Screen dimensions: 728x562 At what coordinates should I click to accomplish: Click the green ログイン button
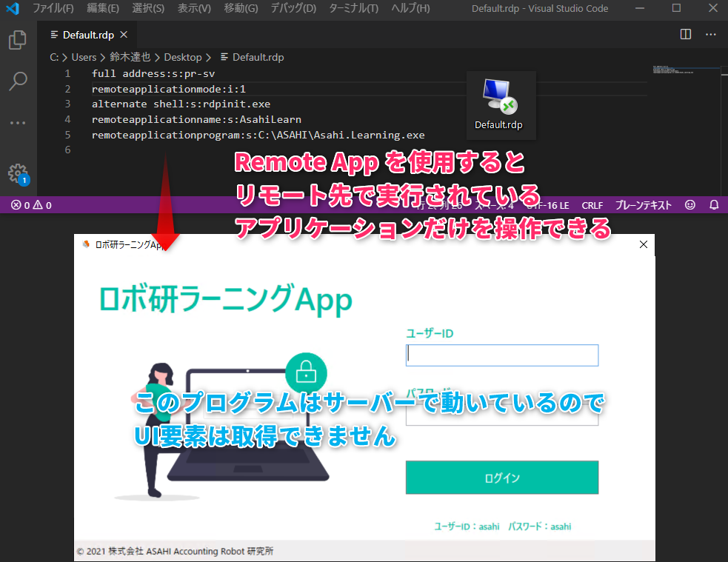(502, 478)
